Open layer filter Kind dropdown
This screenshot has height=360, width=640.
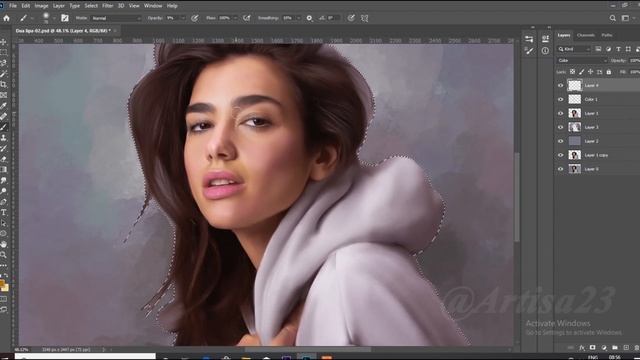pyautogui.click(x=574, y=49)
